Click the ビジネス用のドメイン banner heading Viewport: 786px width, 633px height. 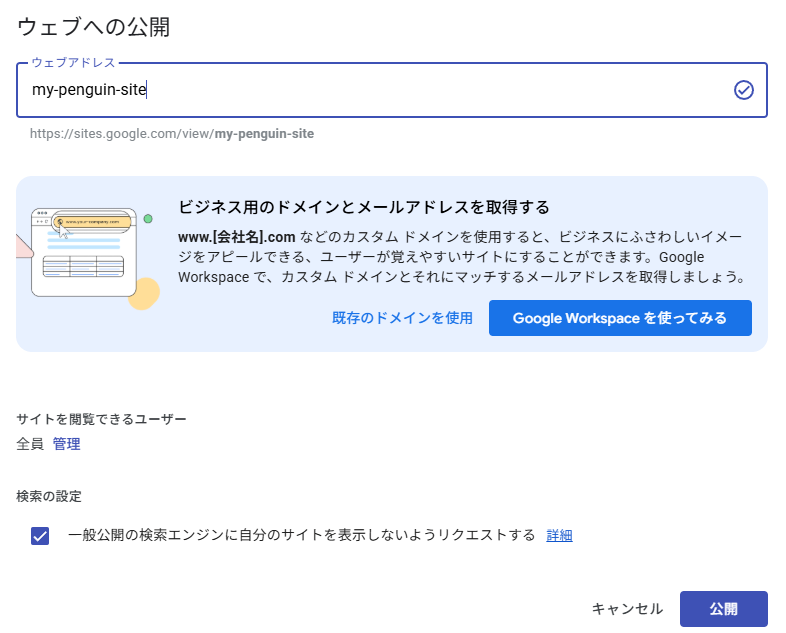click(x=364, y=207)
